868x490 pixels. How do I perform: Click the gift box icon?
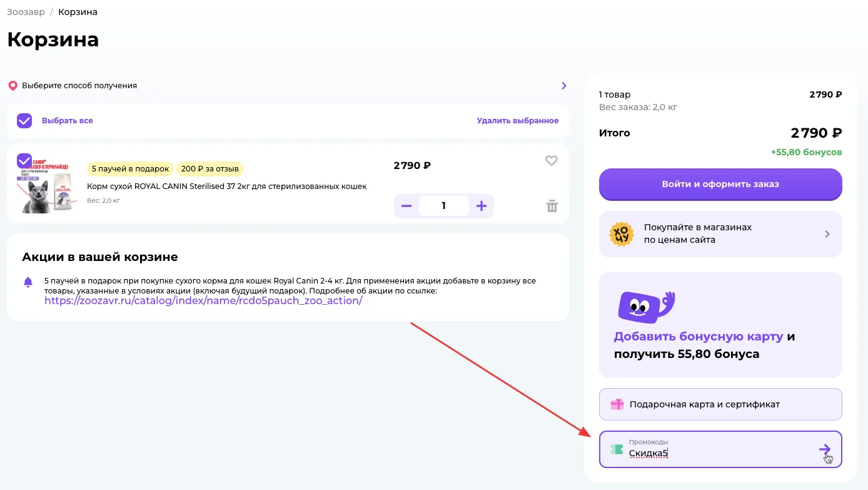tap(617, 404)
